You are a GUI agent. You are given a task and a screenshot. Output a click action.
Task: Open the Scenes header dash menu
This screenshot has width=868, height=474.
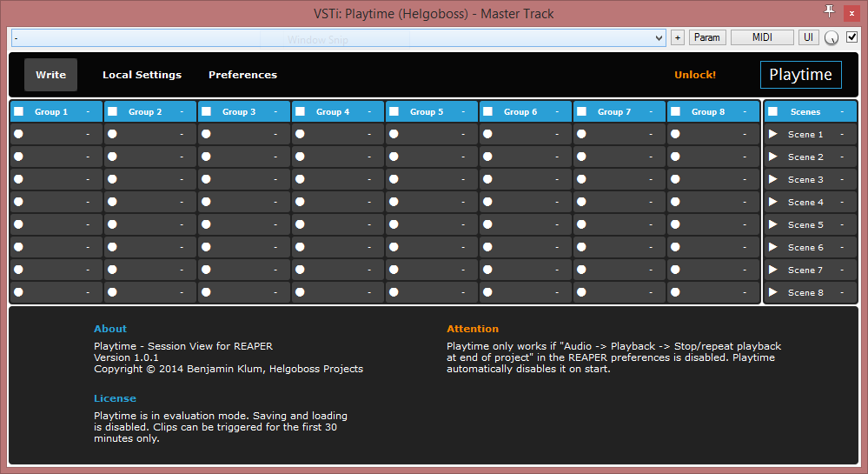click(x=842, y=111)
